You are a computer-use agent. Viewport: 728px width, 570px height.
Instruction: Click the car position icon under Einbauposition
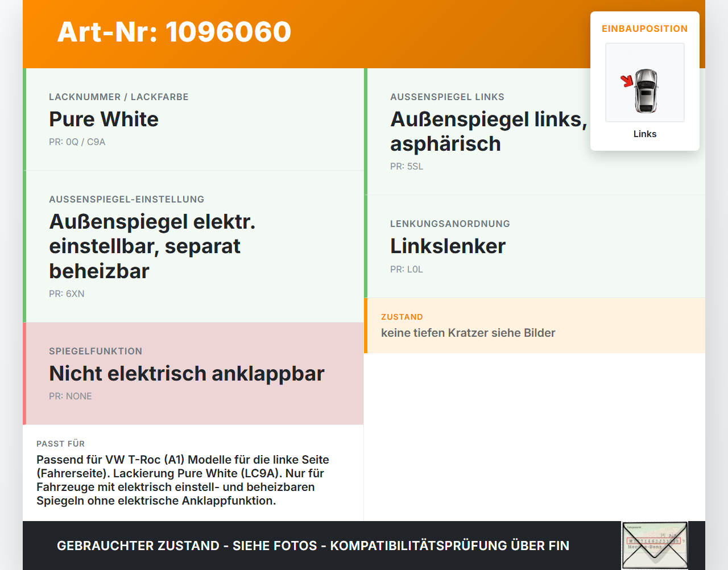click(x=645, y=82)
